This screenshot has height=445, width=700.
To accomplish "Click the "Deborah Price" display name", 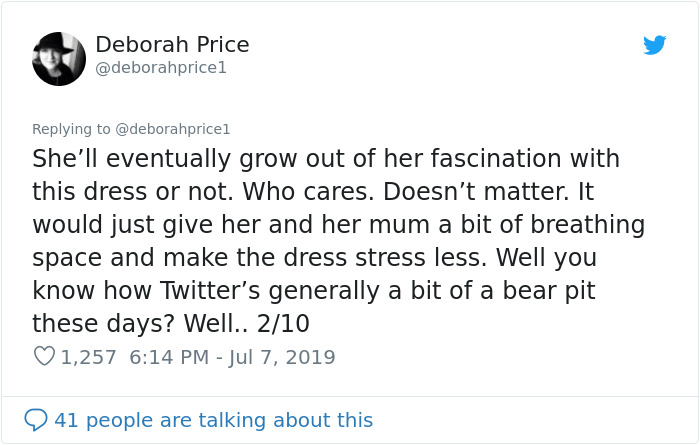I will pyautogui.click(x=172, y=45).
